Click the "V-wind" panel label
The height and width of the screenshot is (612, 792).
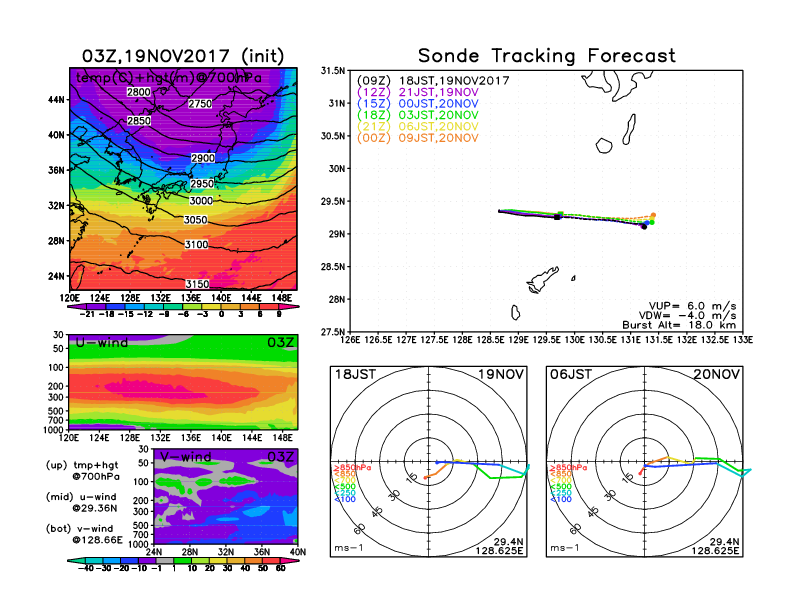[x=186, y=457]
